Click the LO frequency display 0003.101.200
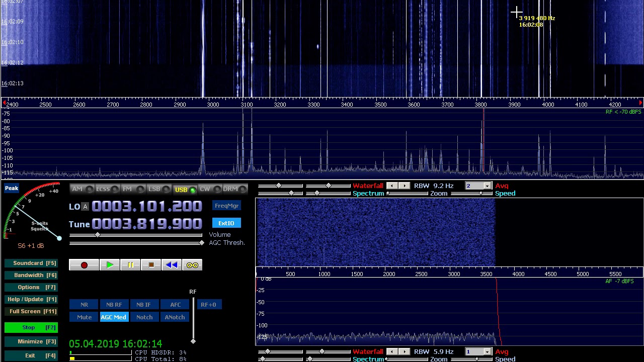Viewport: 644px width, 362px height. click(146, 206)
